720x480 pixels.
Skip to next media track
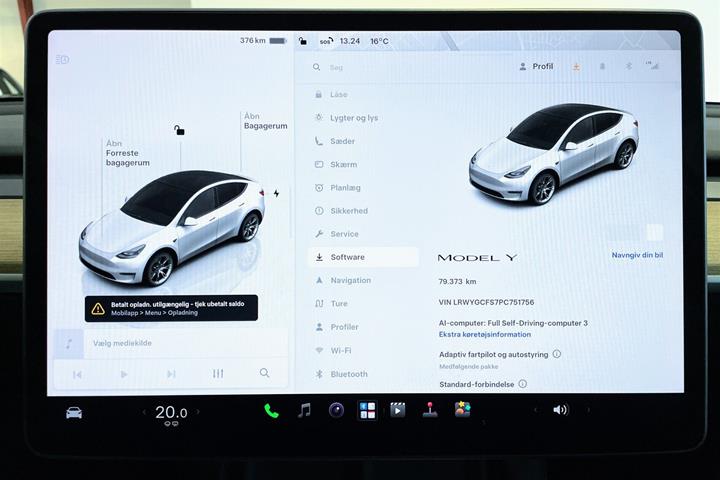171,374
